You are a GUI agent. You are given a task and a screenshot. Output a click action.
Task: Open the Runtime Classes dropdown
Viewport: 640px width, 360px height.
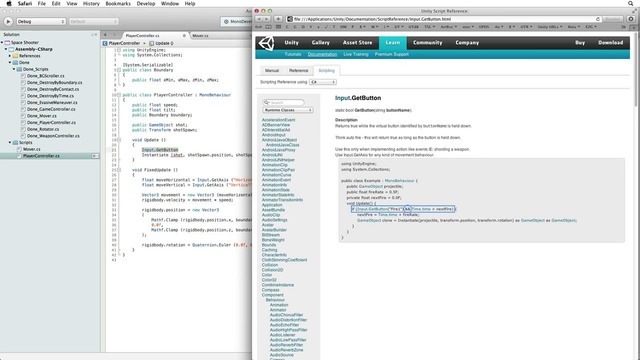(288, 110)
